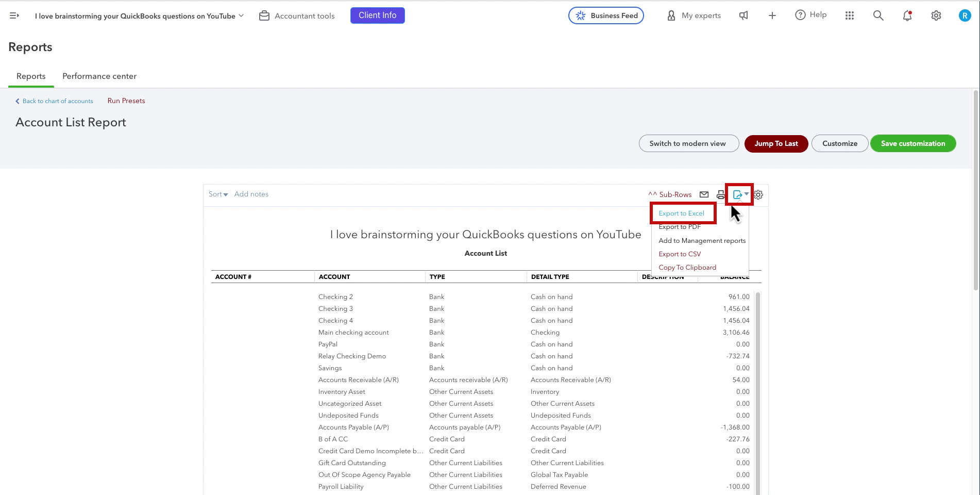
Task: Open the Accountant tools briefcase menu
Action: 297,15
